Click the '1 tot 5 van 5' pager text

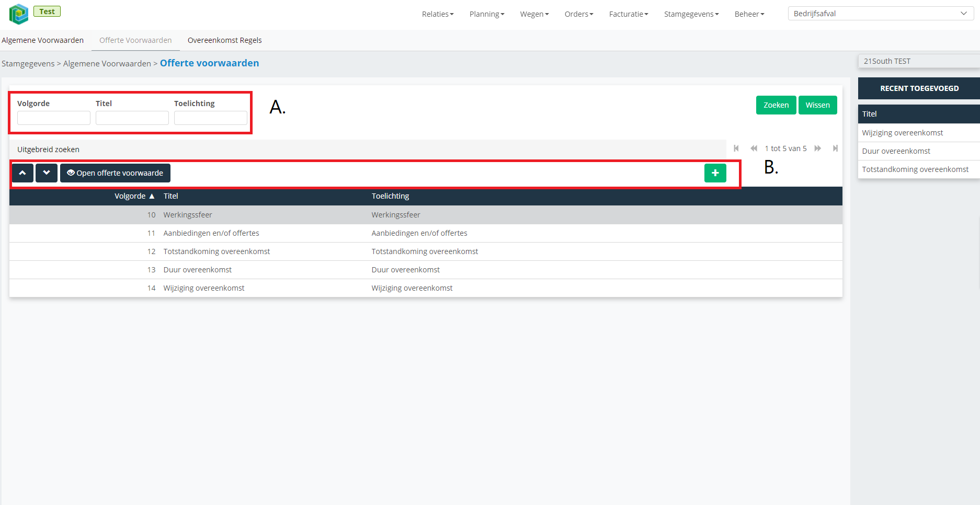pyautogui.click(x=785, y=148)
